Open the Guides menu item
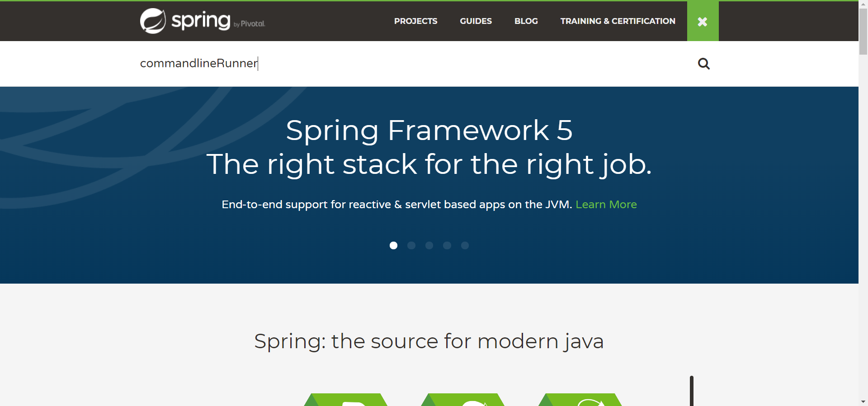 (476, 21)
